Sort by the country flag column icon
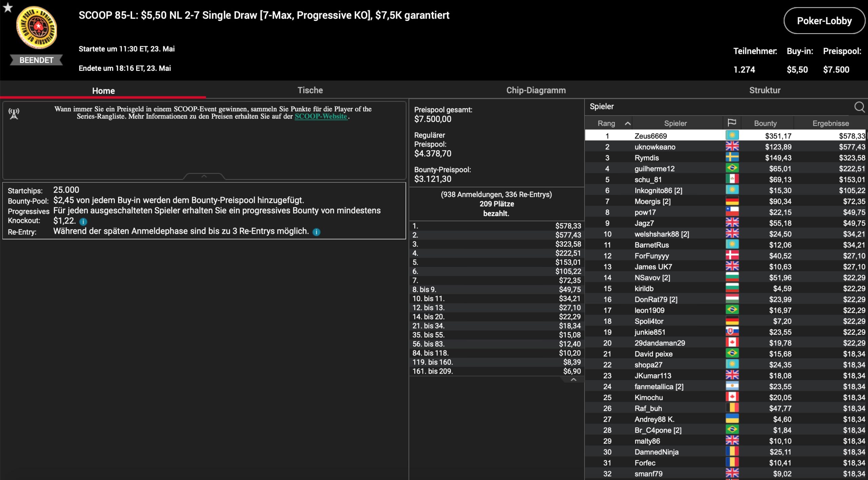The image size is (868, 480). coord(732,123)
